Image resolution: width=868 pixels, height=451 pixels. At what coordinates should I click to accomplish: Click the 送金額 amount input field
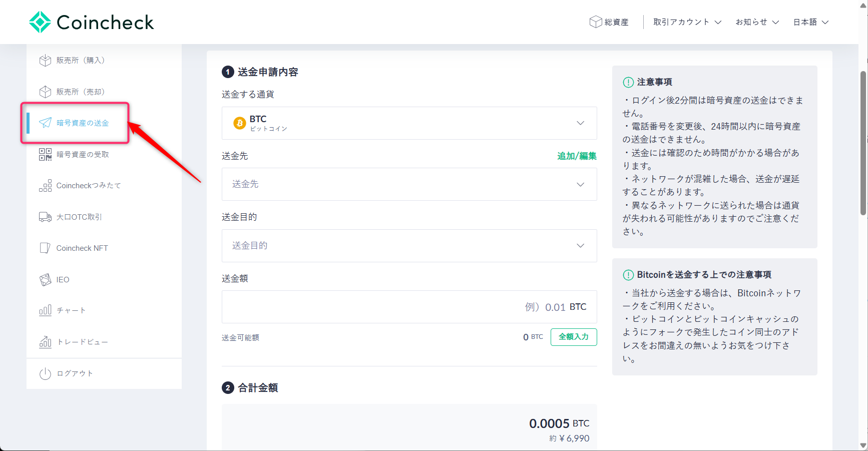coord(409,307)
